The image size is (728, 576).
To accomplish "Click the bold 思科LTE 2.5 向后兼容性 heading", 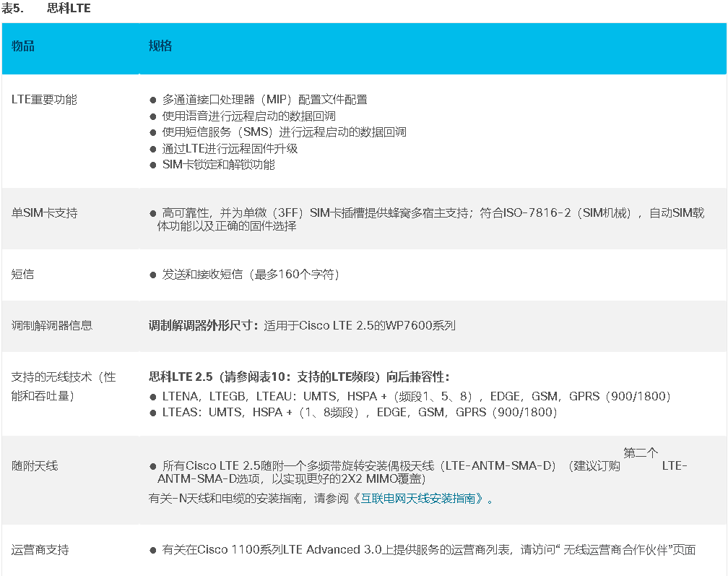I will click(x=299, y=377).
